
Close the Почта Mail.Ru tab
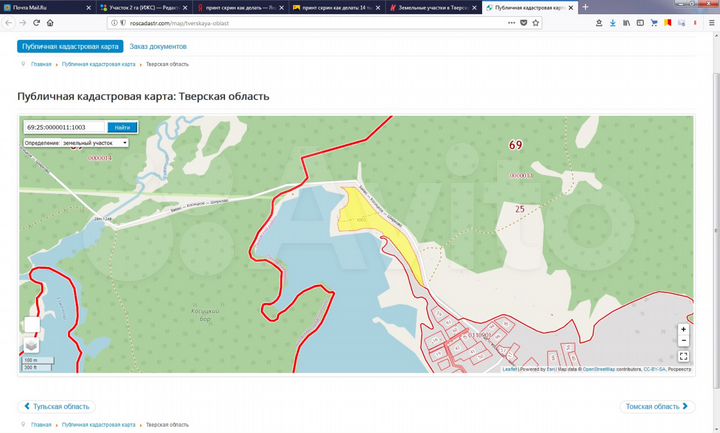pos(89,8)
